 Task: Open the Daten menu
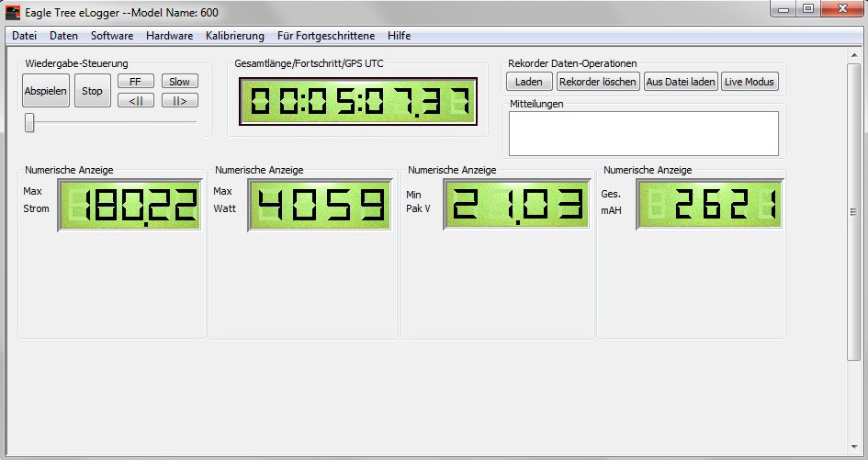(x=63, y=36)
